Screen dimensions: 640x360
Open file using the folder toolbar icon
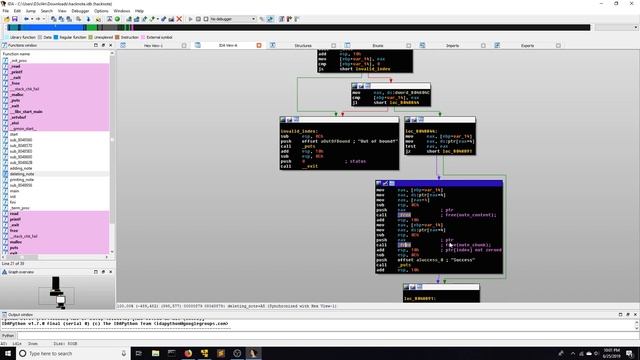click(7, 19)
